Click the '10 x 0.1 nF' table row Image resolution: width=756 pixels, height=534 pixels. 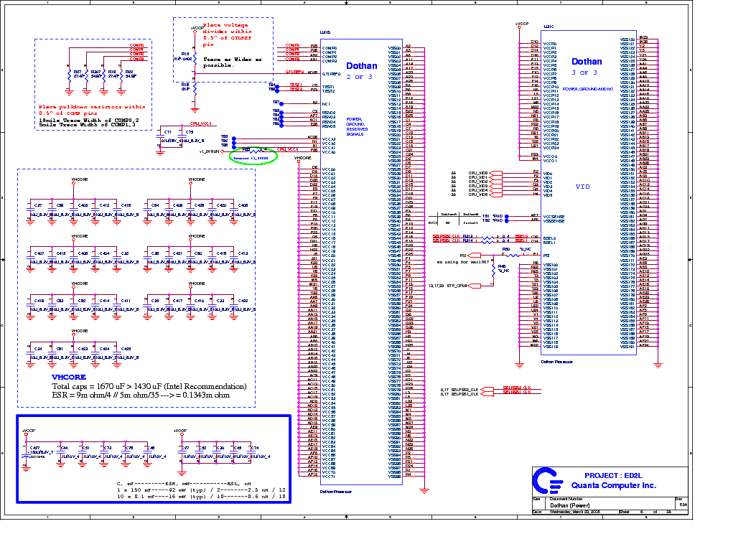click(201, 497)
